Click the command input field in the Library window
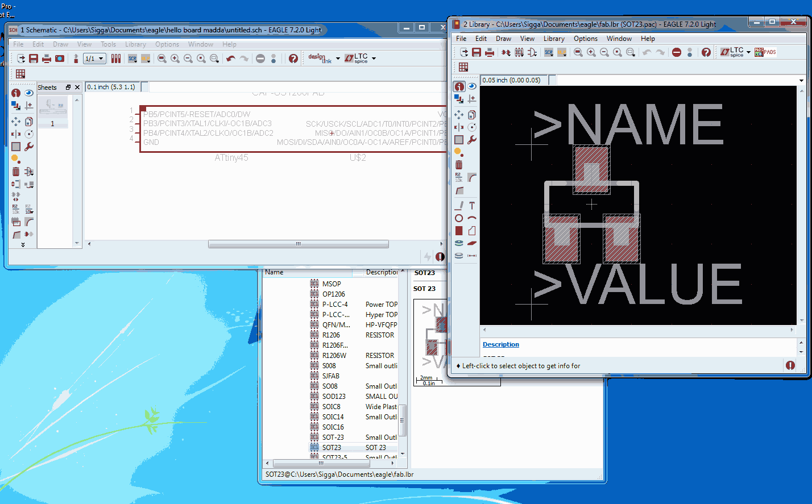Viewport: 812px width, 504px height. pos(677,80)
